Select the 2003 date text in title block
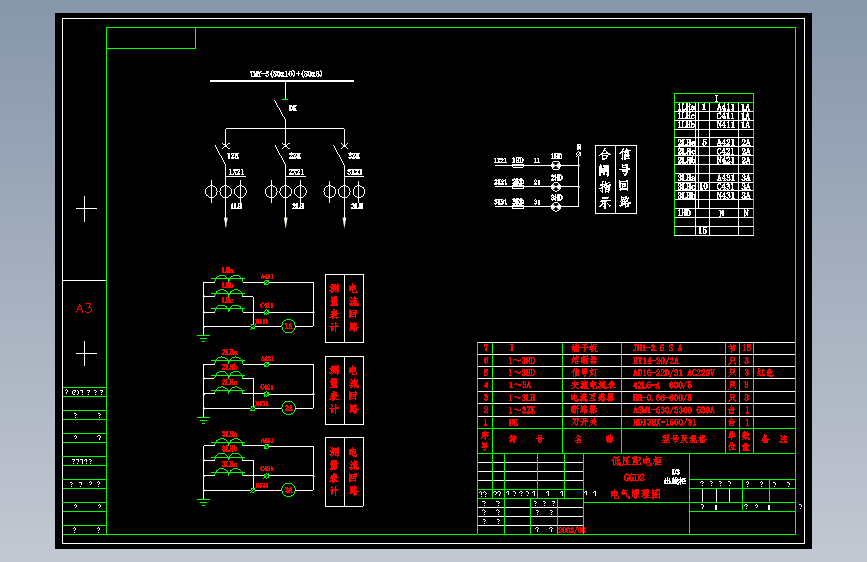The width and height of the screenshot is (867, 562). pos(572,530)
